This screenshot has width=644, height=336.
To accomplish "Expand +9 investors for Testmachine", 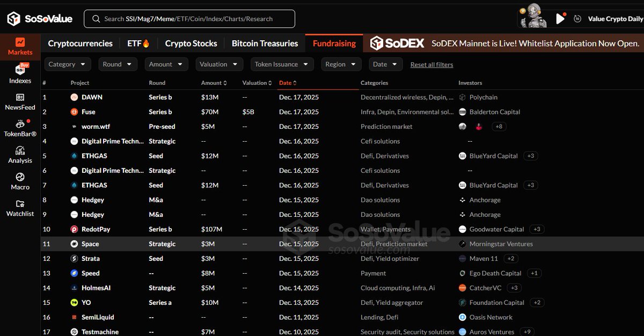I will coord(527,332).
